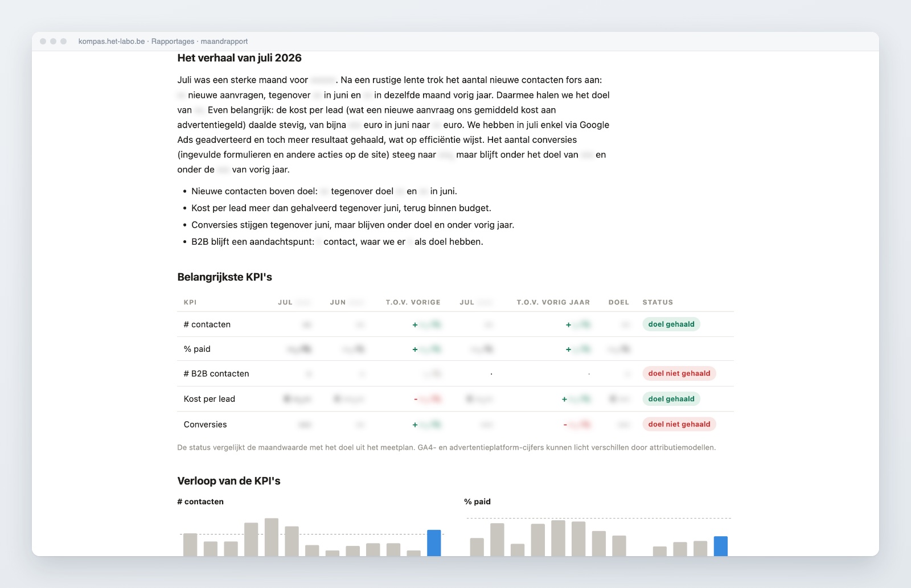The height and width of the screenshot is (588, 911).
Task: Select the 'Verloop van de KPI's' heading
Action: [x=229, y=481]
